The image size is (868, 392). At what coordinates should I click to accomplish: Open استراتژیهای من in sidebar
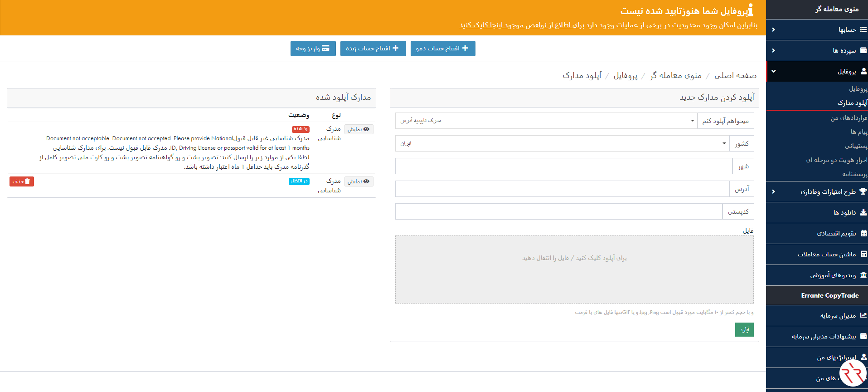(x=836, y=357)
